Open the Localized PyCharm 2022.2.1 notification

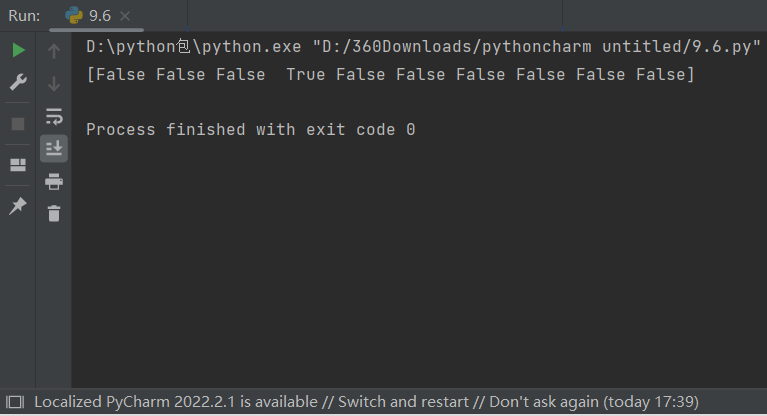click(x=176, y=402)
